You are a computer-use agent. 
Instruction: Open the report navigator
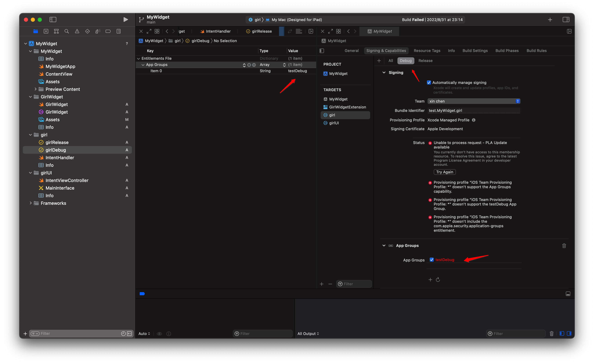coord(119,31)
